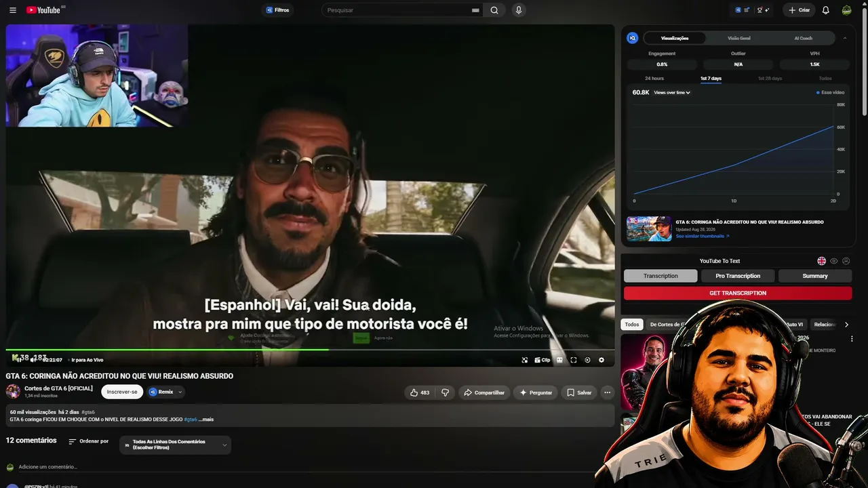This screenshot has width=868, height=488.
Task: Click the Perguntar ask button
Action: [536, 392]
